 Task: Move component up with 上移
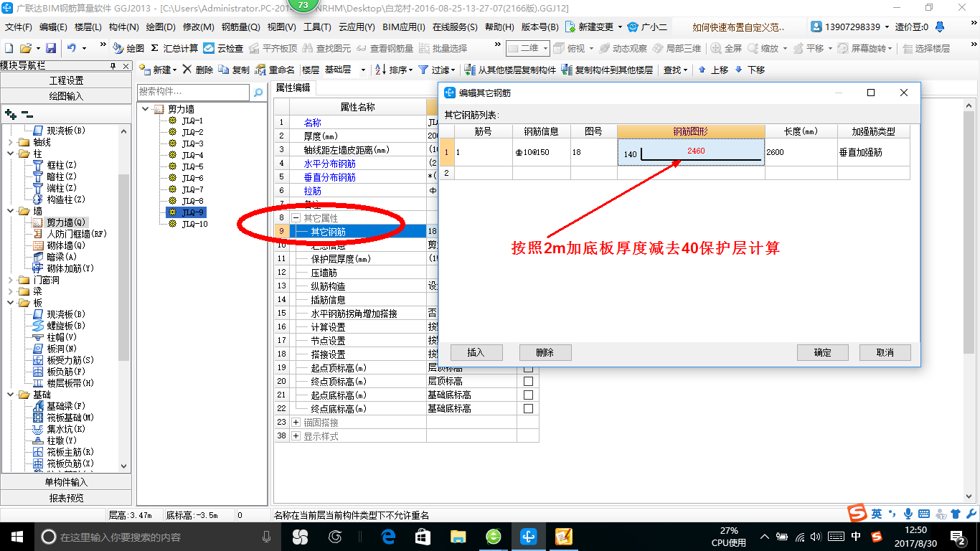coord(712,70)
